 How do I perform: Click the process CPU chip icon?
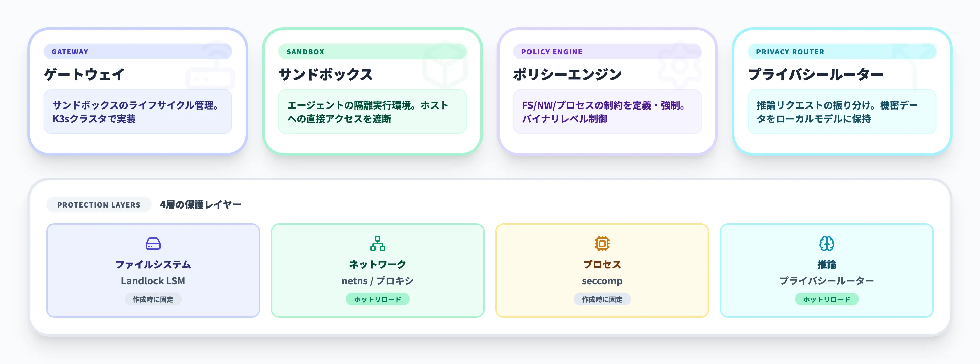602,244
